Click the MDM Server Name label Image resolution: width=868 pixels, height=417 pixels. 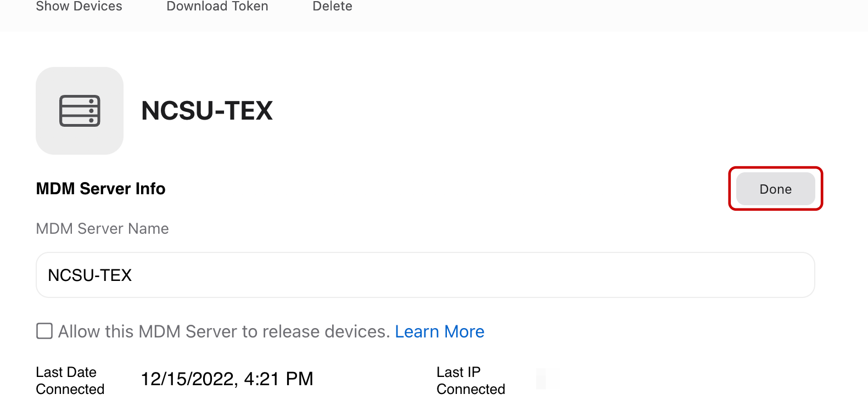102,228
